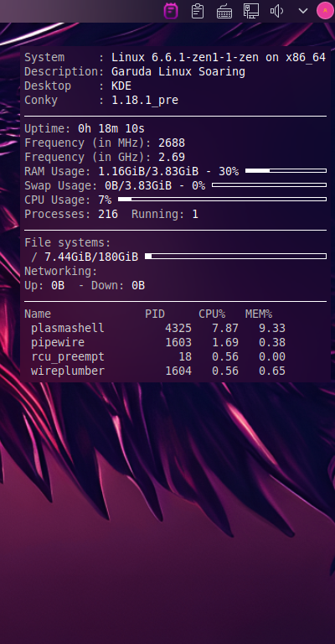Click the RAM usage progress bar
This screenshot has height=644, width=335.
(x=286, y=170)
